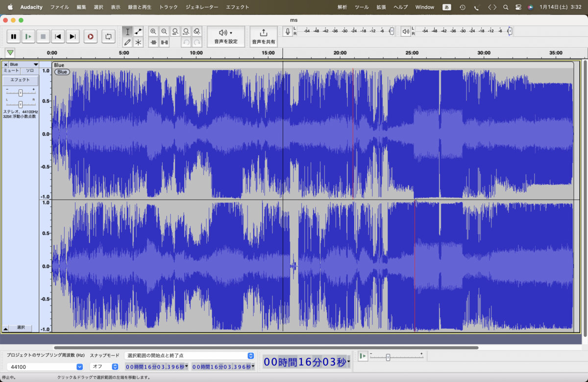
Task: Click the Fit project to width icon
Action: (186, 31)
